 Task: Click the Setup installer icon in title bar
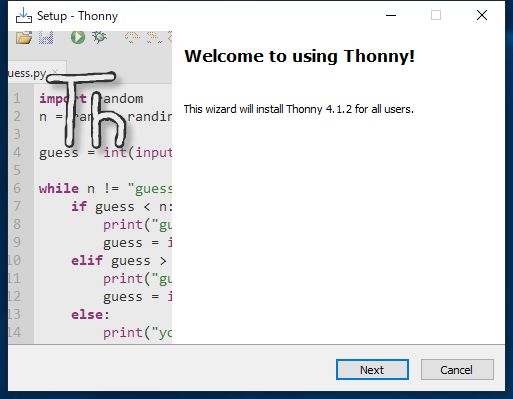click(24, 15)
